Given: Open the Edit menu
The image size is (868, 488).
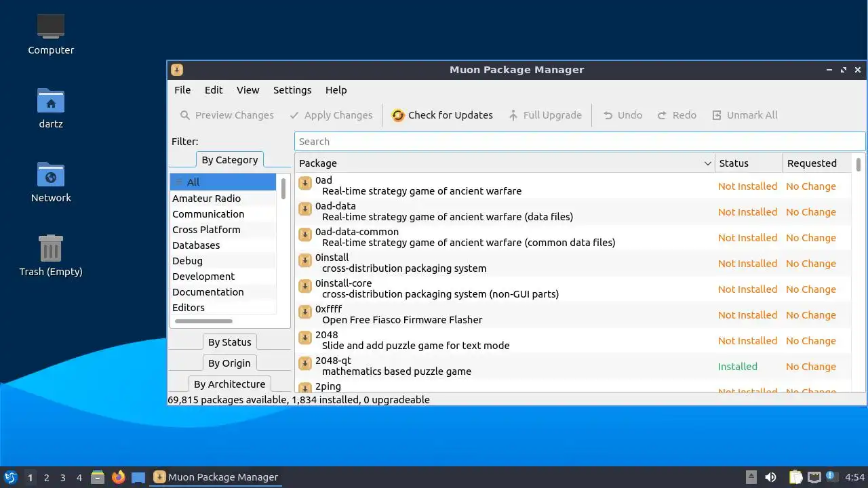Looking at the screenshot, I should tap(214, 90).
